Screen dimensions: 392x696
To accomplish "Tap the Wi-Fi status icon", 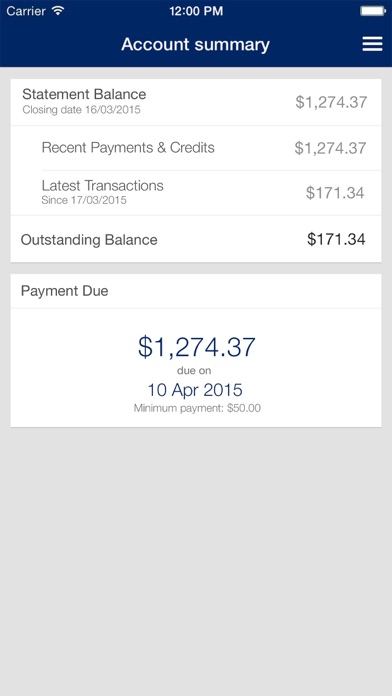I will pos(58,11).
